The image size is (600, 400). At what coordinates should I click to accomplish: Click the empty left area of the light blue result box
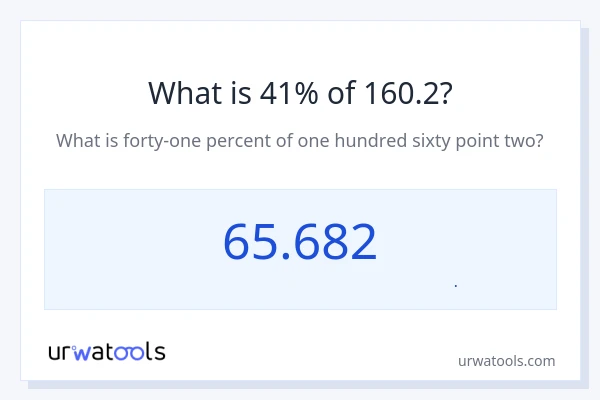[120, 250]
